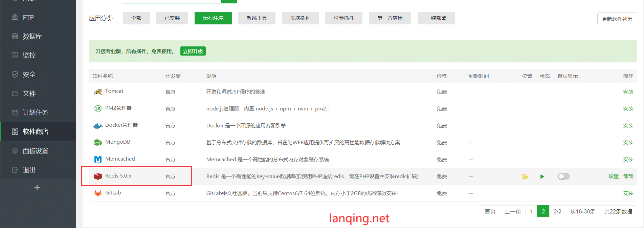This screenshot has height=228, width=644.
Task: Install GitLab via its 安装 link
Action: 628,193
